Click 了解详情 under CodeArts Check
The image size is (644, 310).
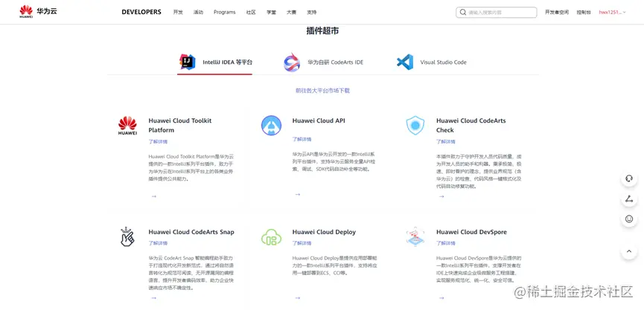tap(446, 141)
